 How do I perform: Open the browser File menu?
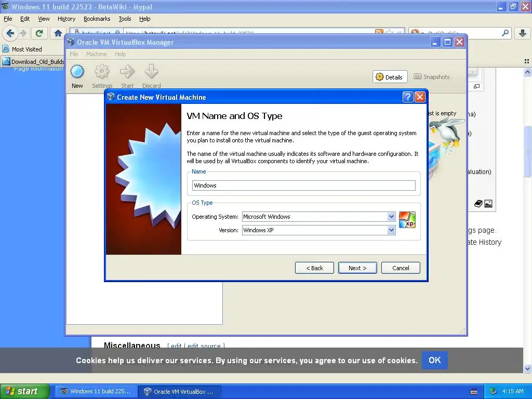[x=8, y=19]
